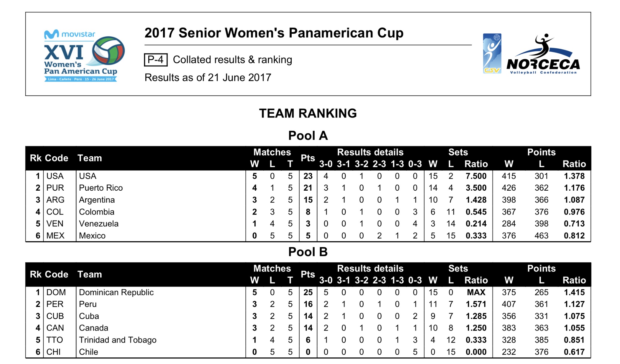Click Results as of 21 June 2017 text

208,78
